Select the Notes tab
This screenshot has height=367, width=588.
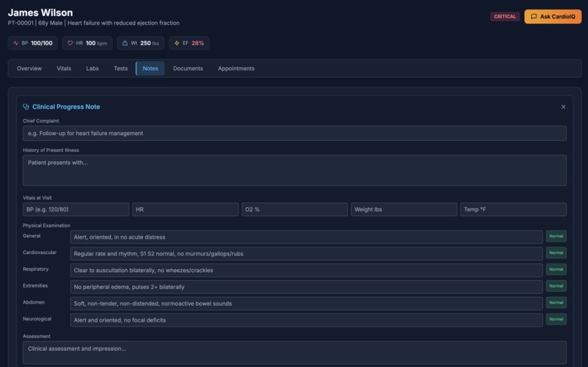pos(150,69)
